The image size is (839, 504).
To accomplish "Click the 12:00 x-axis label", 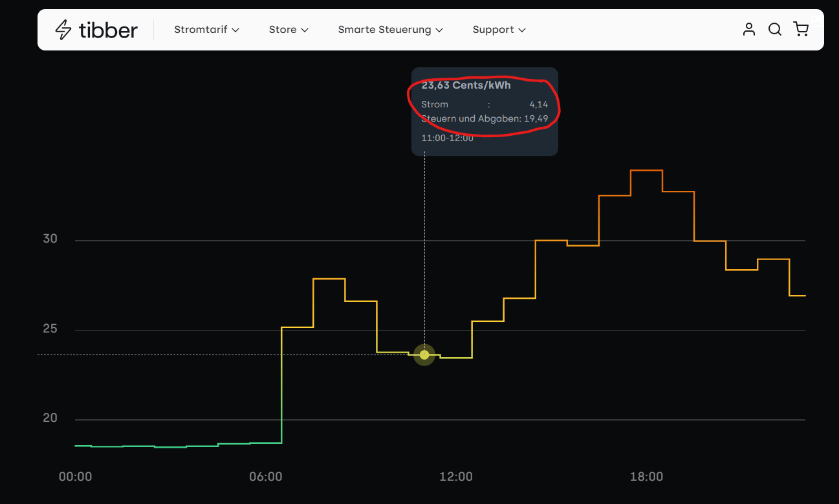I will coord(456,477).
